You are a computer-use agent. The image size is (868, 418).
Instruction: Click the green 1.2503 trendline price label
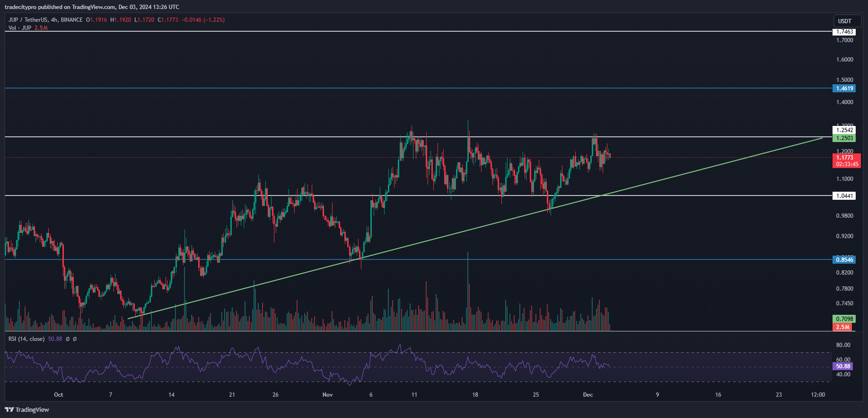tap(844, 138)
